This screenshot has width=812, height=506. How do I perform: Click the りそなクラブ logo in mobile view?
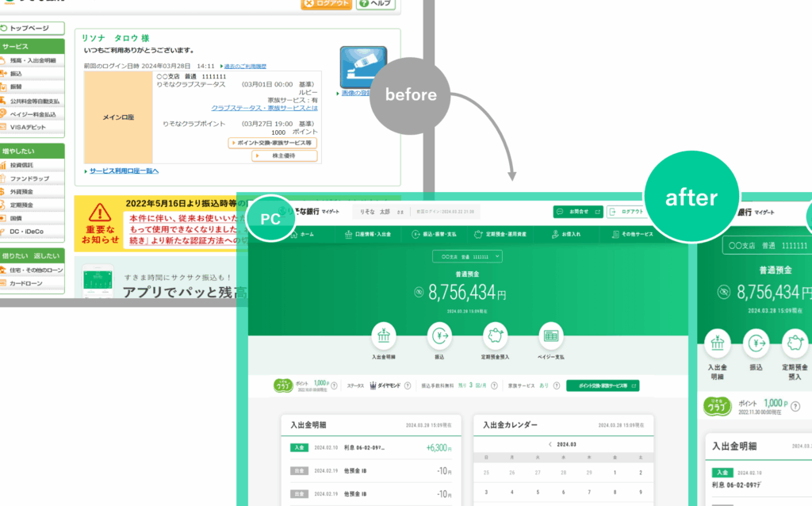click(717, 407)
